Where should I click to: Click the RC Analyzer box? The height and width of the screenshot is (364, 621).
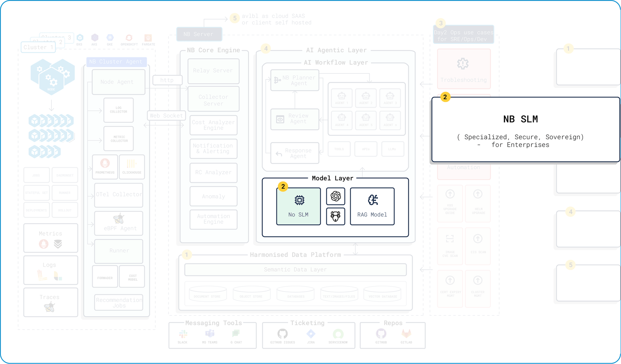click(213, 173)
